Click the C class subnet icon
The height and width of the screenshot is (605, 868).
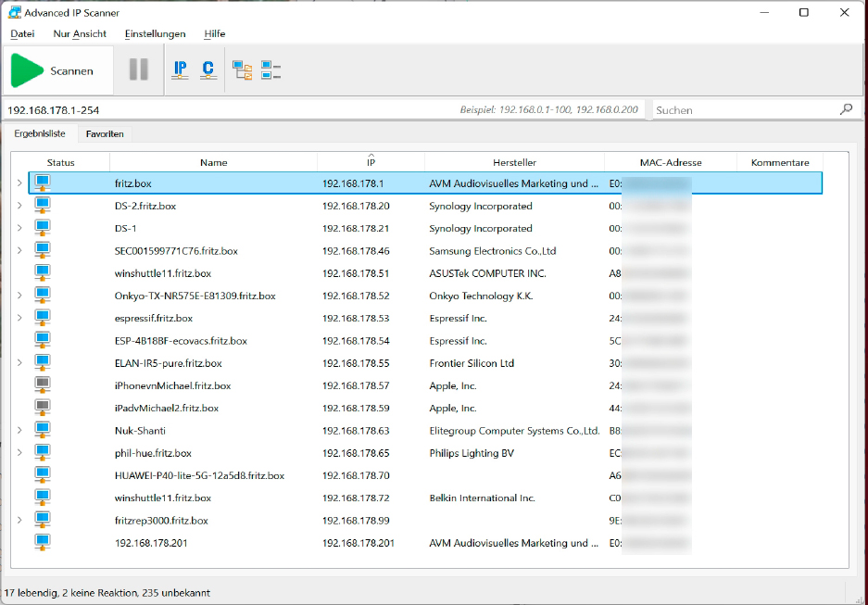point(208,69)
